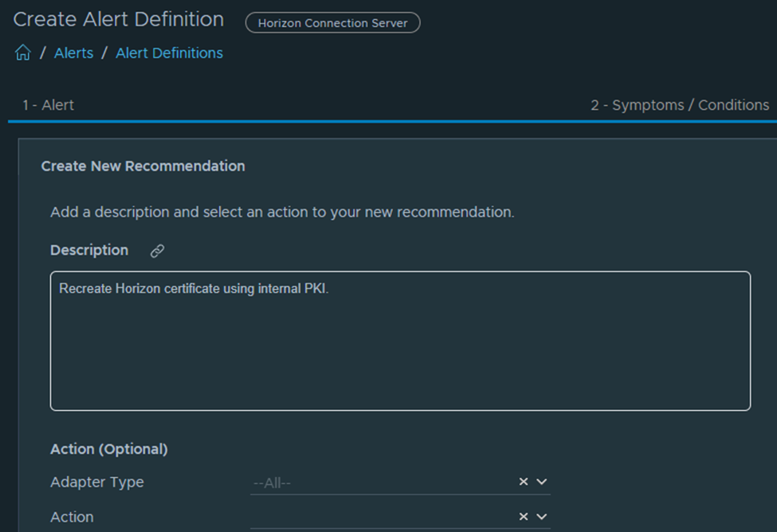Select the Create New Recommendation heading
777x532 pixels.
click(143, 166)
